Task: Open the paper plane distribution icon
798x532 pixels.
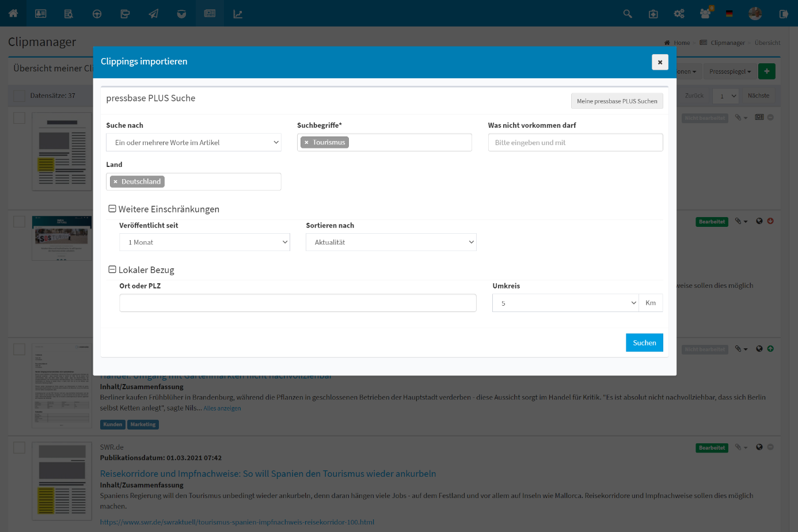Action: tap(153, 14)
